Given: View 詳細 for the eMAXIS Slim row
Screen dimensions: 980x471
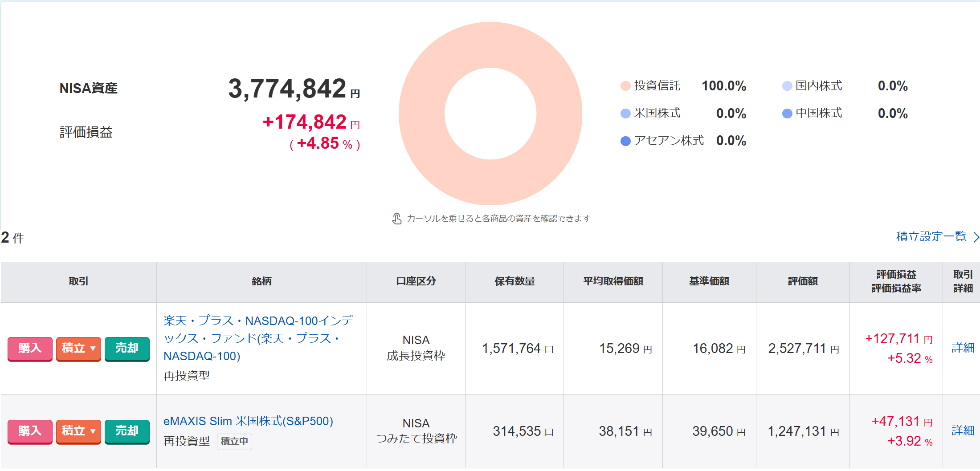Looking at the screenshot, I should point(963,430).
